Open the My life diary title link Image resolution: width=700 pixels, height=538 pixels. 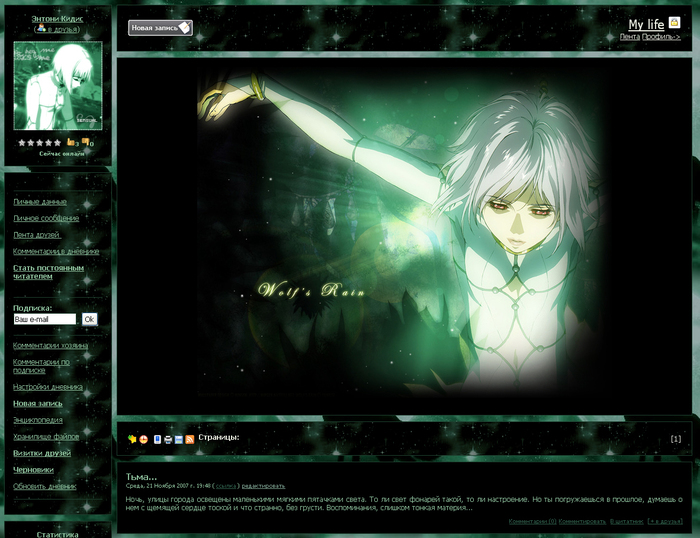tap(646, 24)
